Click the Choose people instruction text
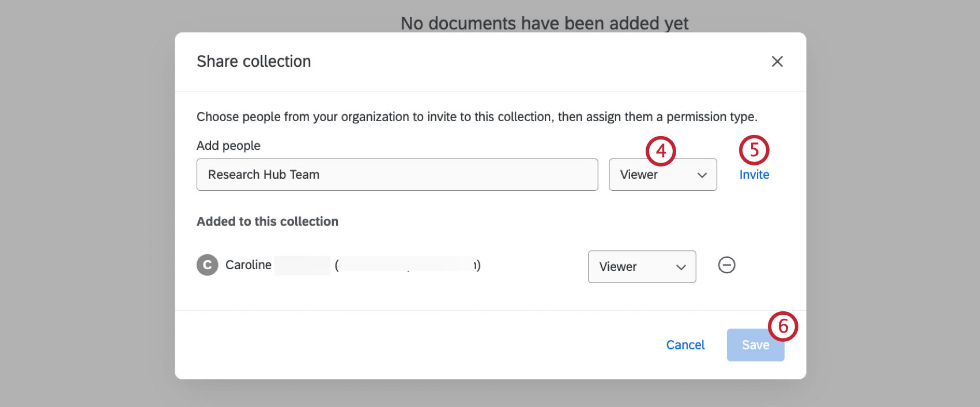Screen dimensions: 980x407 tap(477, 117)
